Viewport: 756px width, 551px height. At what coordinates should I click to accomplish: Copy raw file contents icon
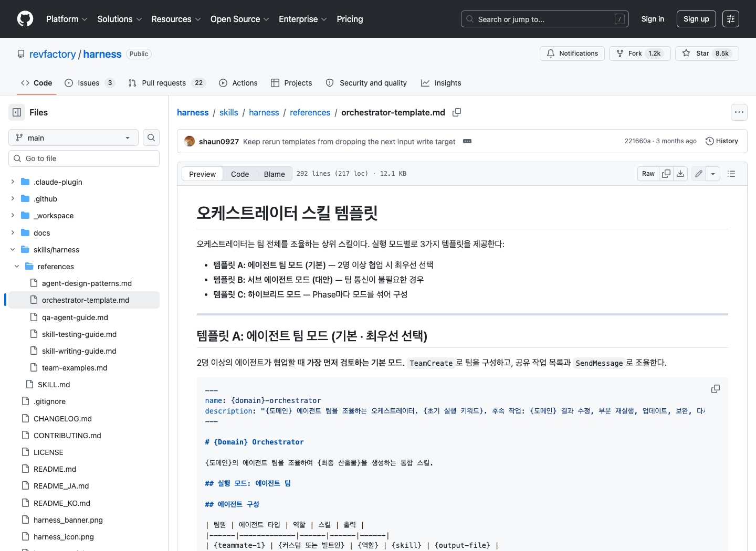click(666, 174)
